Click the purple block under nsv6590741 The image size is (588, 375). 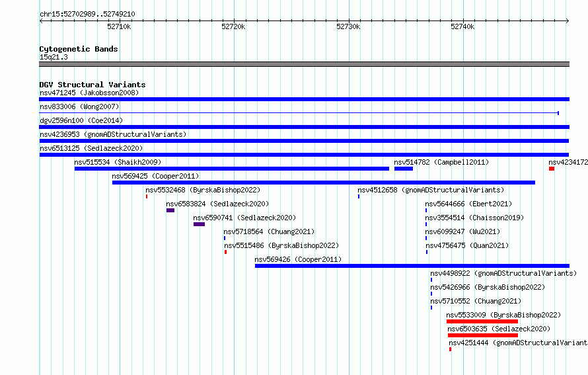199,224
